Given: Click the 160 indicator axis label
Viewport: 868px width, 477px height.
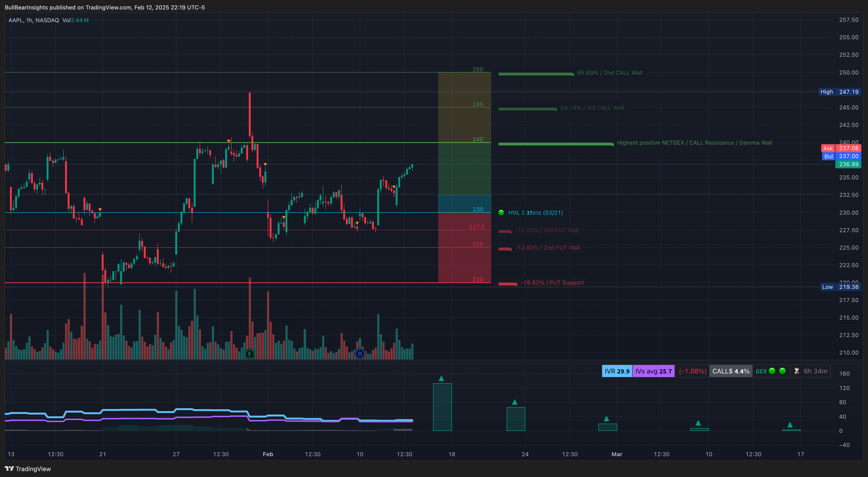Looking at the screenshot, I should (844, 373).
